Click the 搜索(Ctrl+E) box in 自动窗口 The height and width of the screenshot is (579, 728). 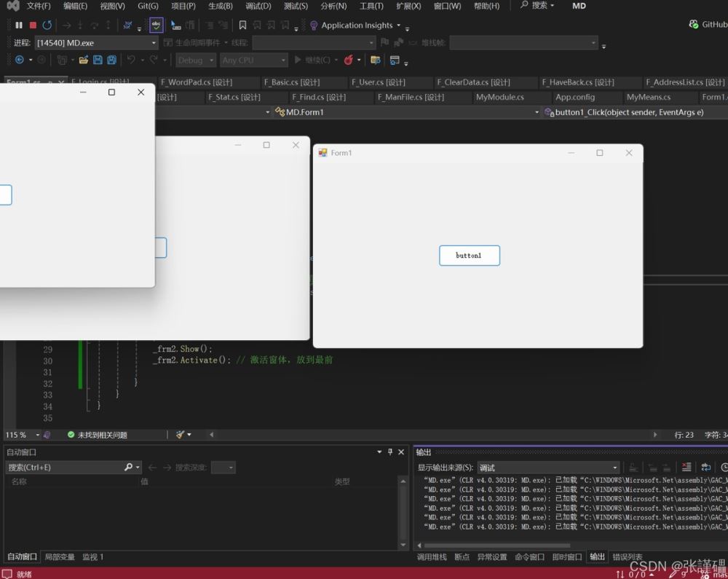[x=66, y=467]
